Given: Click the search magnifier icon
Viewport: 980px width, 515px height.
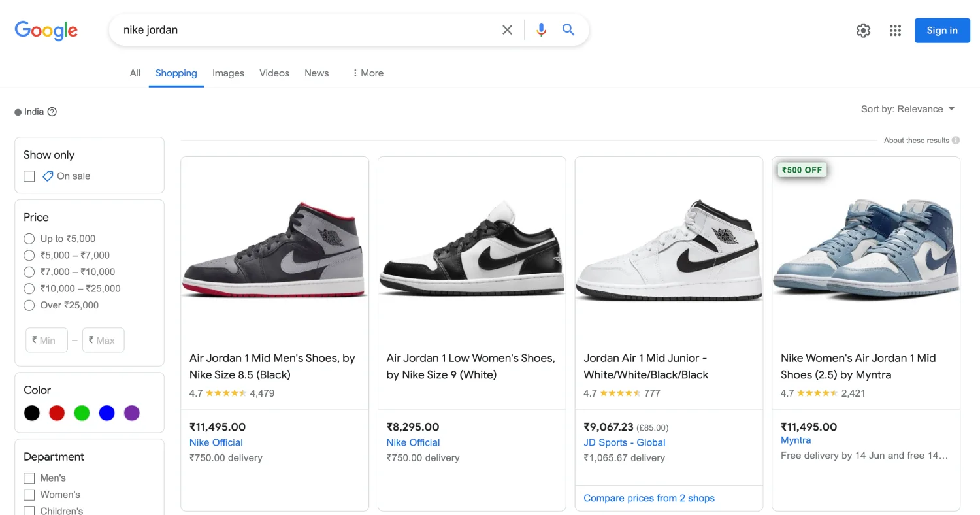Looking at the screenshot, I should 568,30.
